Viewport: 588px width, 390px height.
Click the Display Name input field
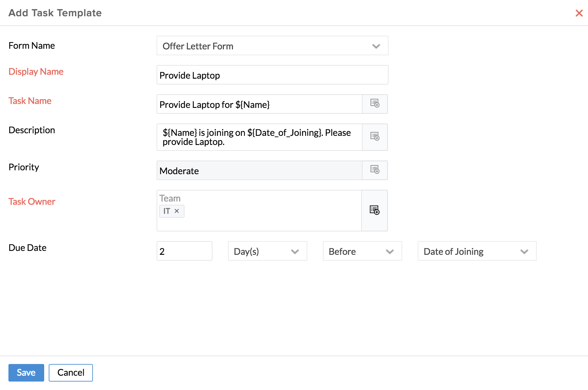pyautogui.click(x=272, y=75)
